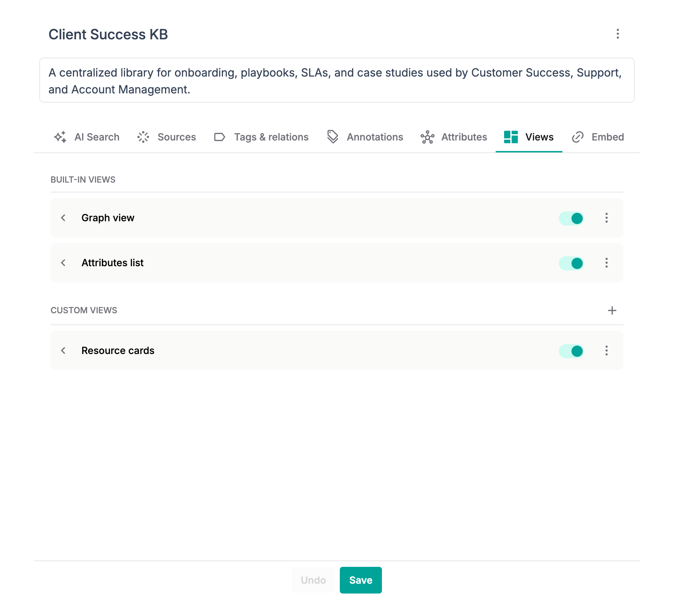Click the Sources spinner icon
This screenshot has width=674, height=616.
point(143,137)
